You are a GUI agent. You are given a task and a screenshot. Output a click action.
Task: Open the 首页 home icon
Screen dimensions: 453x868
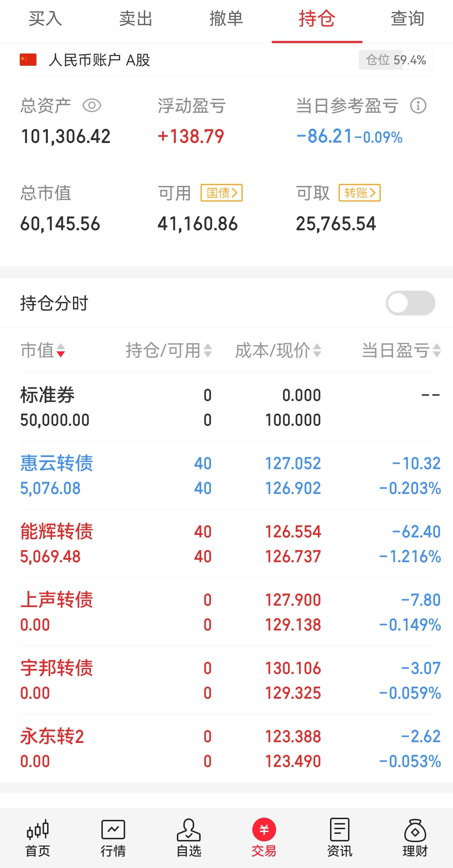38,831
